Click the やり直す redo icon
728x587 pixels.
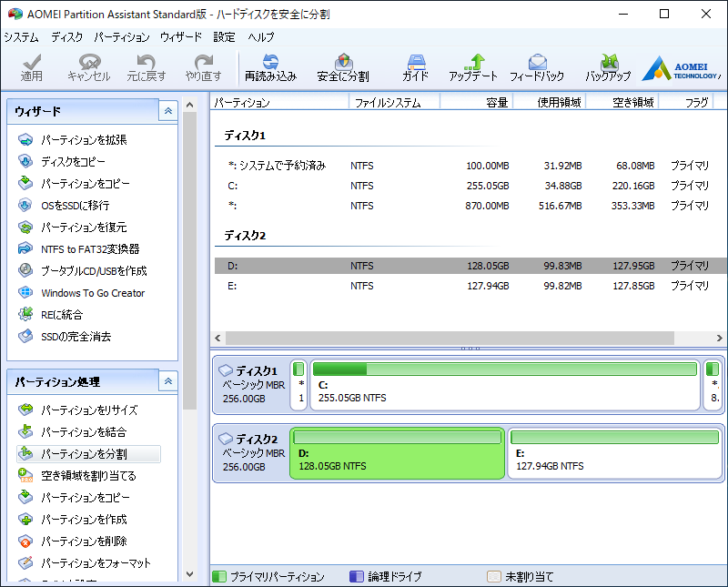203,68
